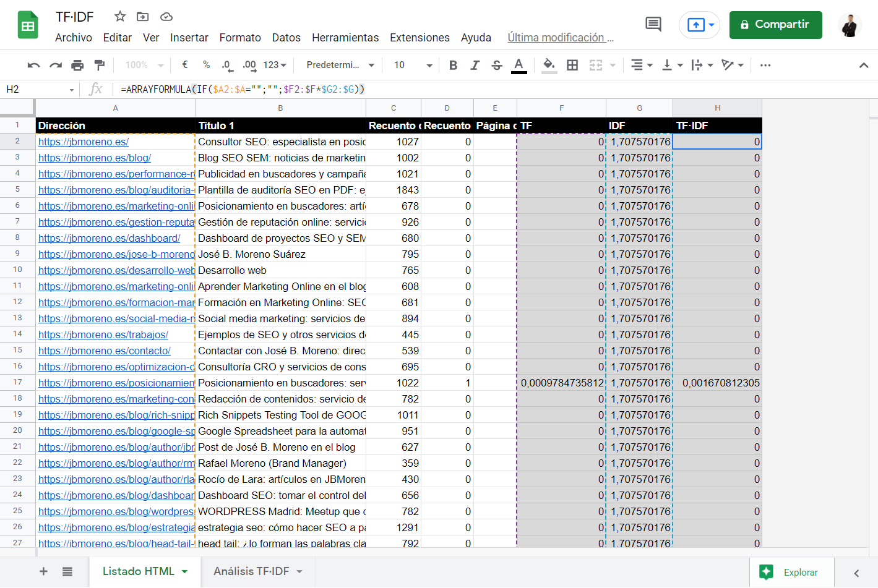Open the 123 number format dropdown
The image size is (878, 588).
pos(275,65)
